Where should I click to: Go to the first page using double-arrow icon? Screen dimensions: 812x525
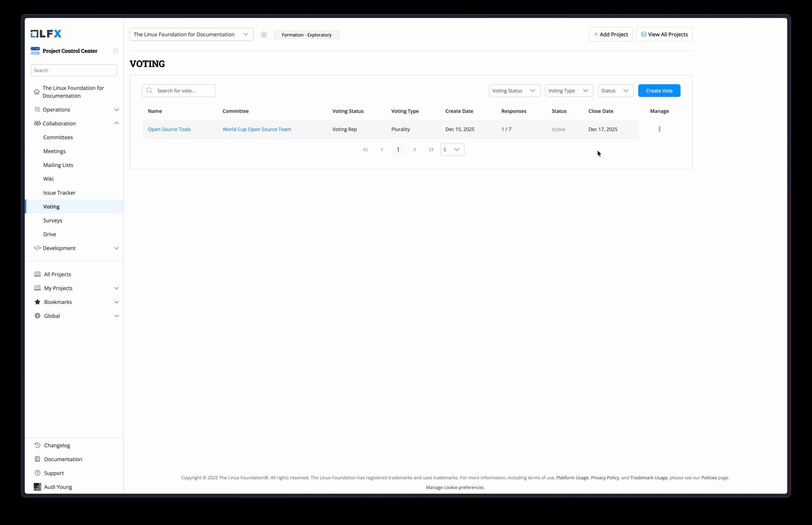(365, 150)
